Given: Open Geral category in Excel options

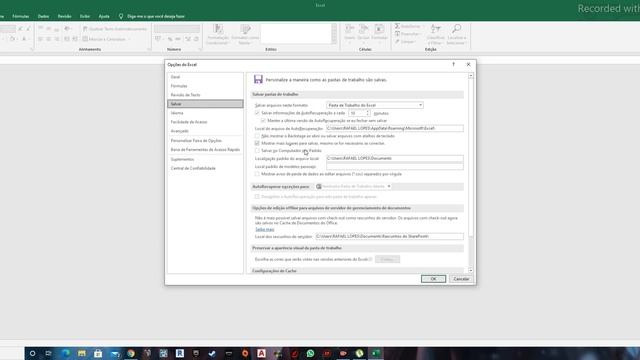Looking at the screenshot, I should tap(176, 77).
